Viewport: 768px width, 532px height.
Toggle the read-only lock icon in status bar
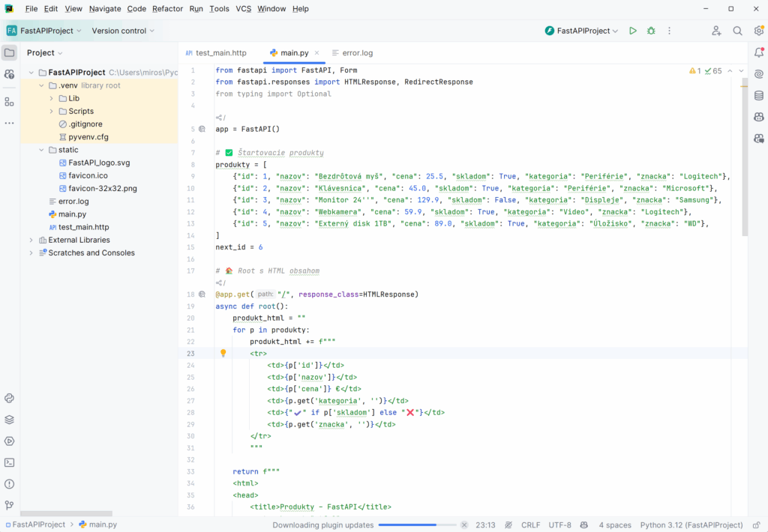[757, 525]
